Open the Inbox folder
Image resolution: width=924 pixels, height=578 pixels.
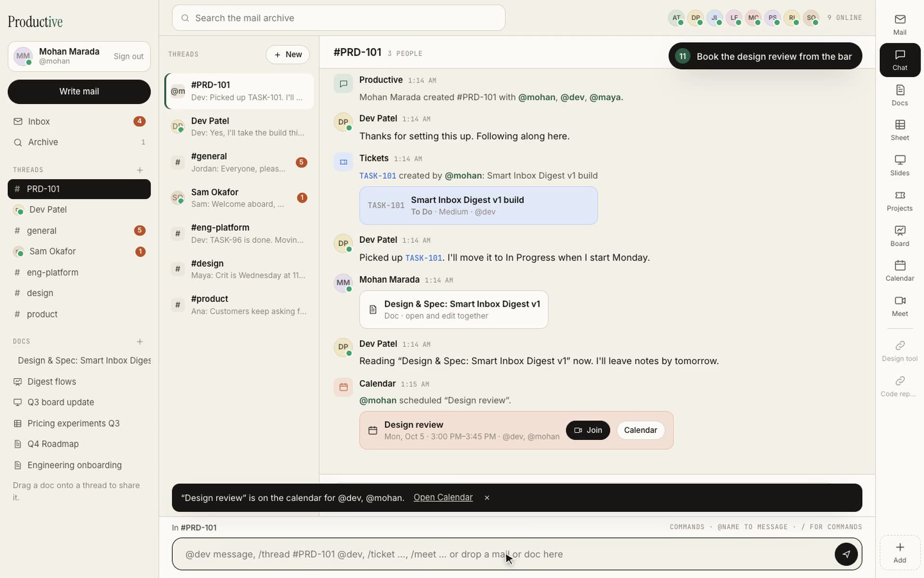coord(79,121)
